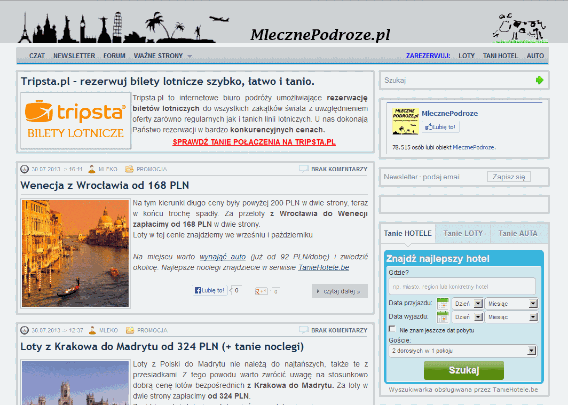Open the TanieHotele.be link in the Wenecja article
568x405 pixels.
324,268
